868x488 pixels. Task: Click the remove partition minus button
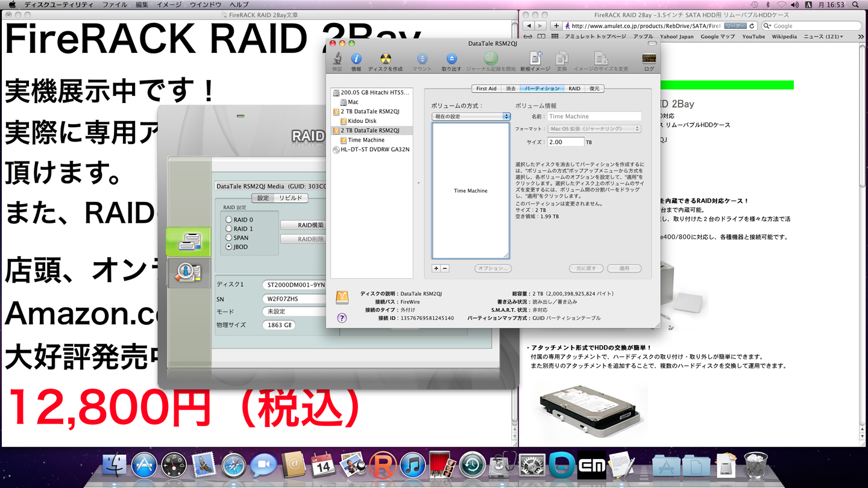(x=445, y=269)
